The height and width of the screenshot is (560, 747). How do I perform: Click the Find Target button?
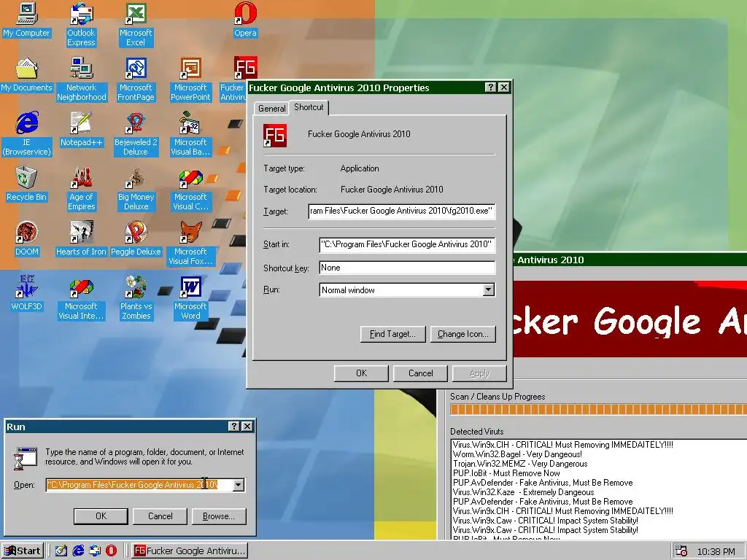click(x=392, y=334)
